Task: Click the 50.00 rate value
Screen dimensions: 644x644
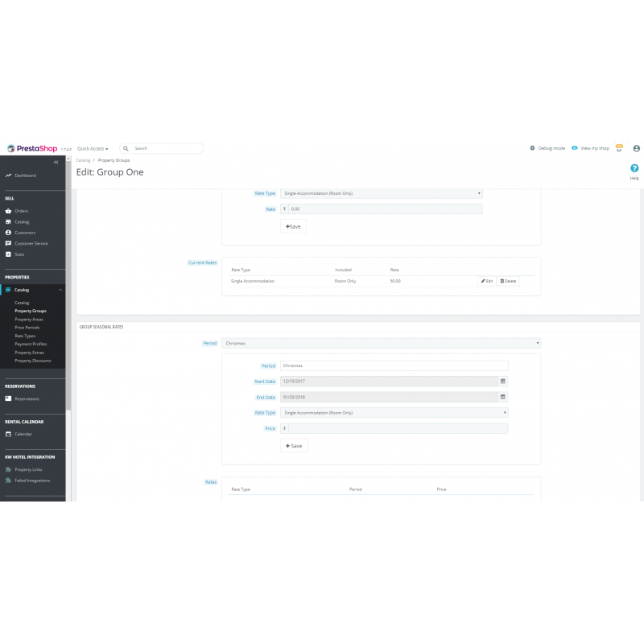Action: 395,281
